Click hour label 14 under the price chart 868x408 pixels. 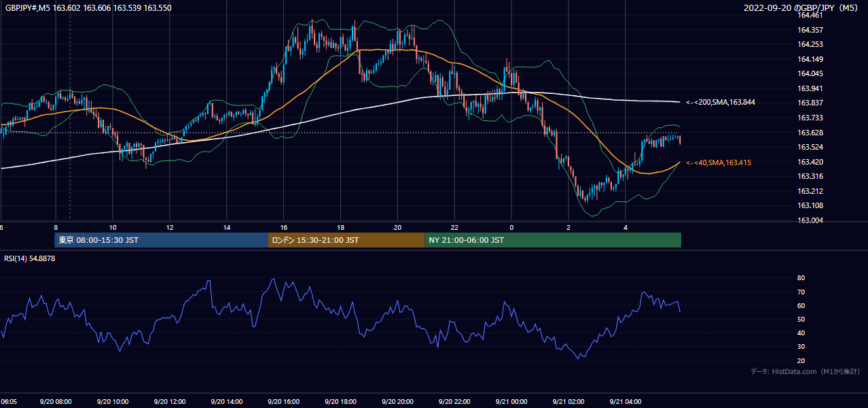227,228
